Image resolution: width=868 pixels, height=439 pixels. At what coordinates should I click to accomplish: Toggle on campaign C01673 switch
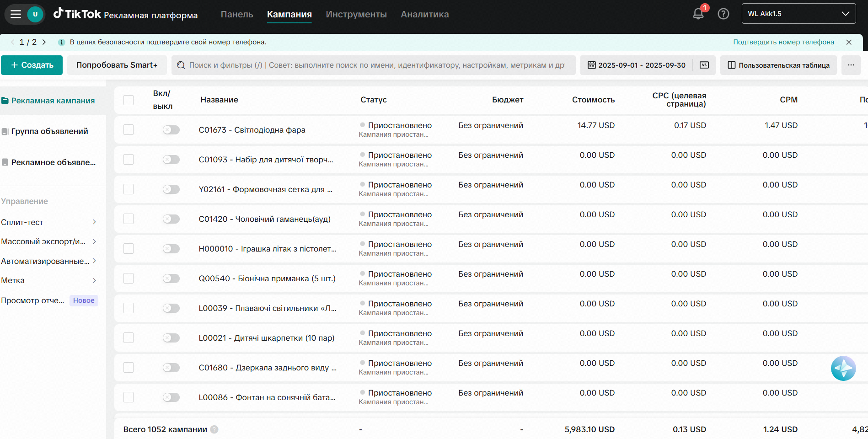tap(171, 130)
